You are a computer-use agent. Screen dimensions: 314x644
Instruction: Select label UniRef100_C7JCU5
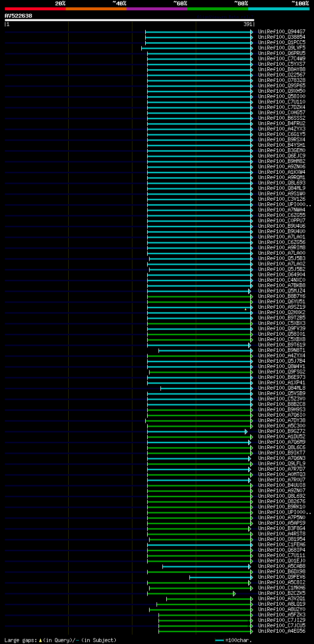click(x=282, y=625)
